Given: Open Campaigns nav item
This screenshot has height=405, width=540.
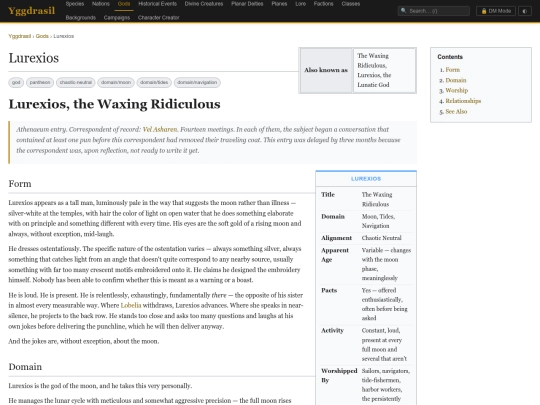Looking at the screenshot, I should [x=117, y=18].
